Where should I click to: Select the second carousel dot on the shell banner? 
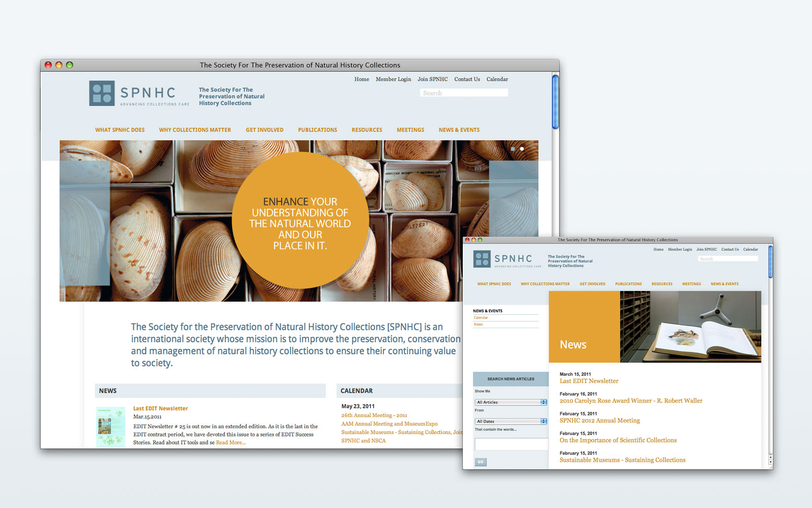[x=522, y=149]
